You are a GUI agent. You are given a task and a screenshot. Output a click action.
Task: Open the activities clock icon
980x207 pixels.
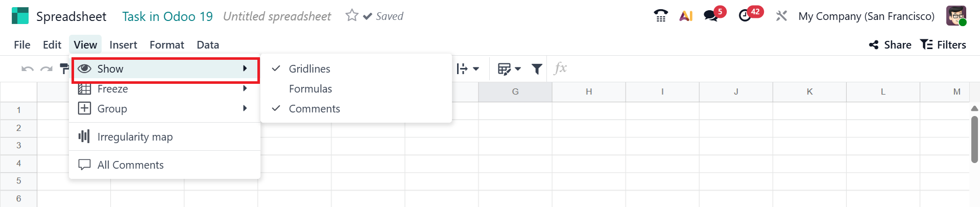point(745,16)
